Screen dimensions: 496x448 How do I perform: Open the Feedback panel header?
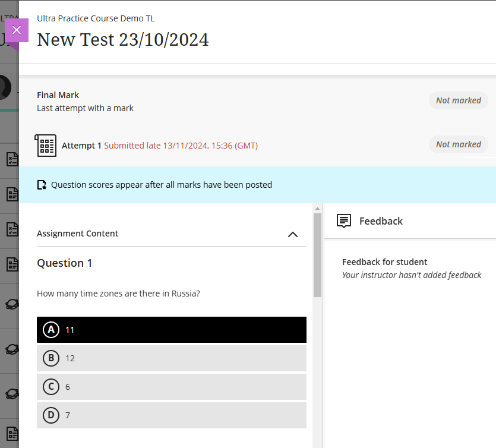(381, 221)
